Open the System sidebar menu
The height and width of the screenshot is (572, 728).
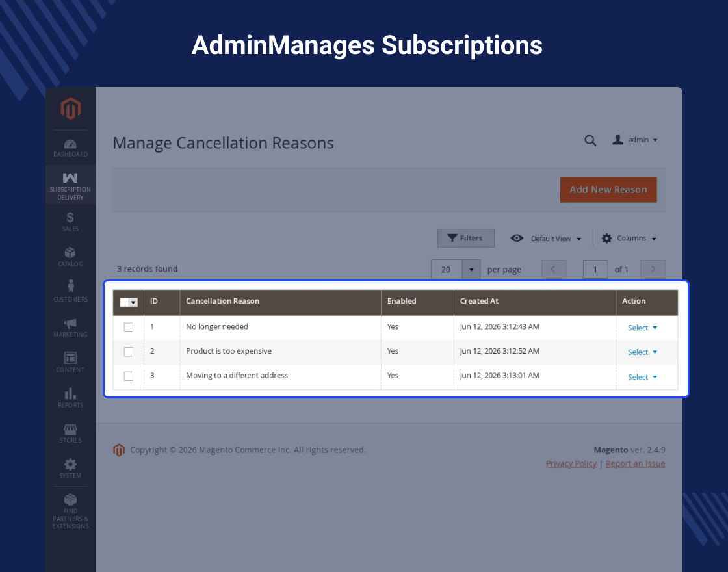click(x=71, y=469)
